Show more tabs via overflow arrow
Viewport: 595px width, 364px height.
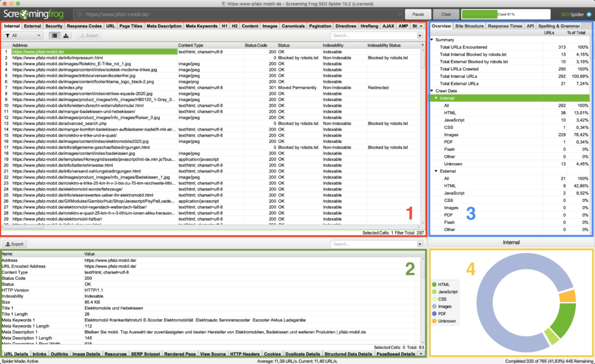click(421, 26)
